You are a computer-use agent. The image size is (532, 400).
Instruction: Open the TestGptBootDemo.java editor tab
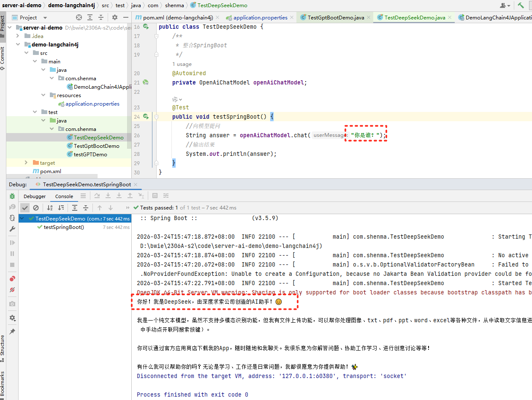[x=335, y=17]
